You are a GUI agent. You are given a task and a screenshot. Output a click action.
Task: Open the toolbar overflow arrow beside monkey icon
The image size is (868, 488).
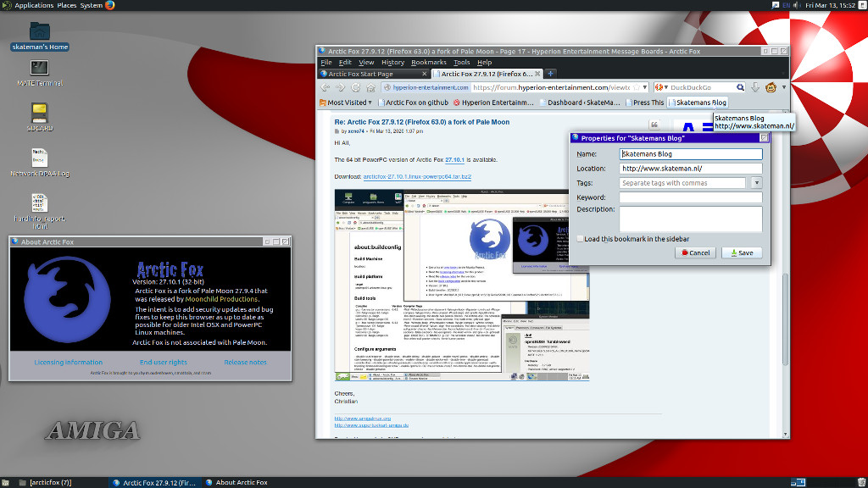pyautogui.click(x=784, y=87)
